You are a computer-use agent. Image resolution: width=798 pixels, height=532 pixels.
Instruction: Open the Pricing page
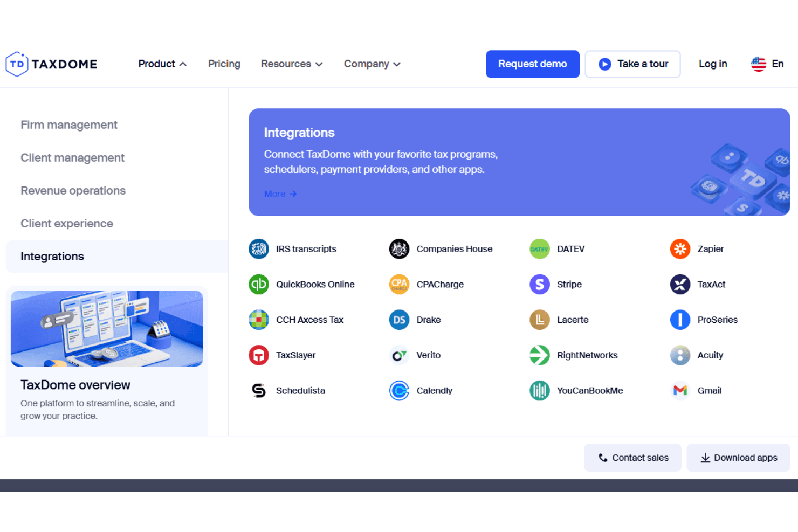[224, 64]
